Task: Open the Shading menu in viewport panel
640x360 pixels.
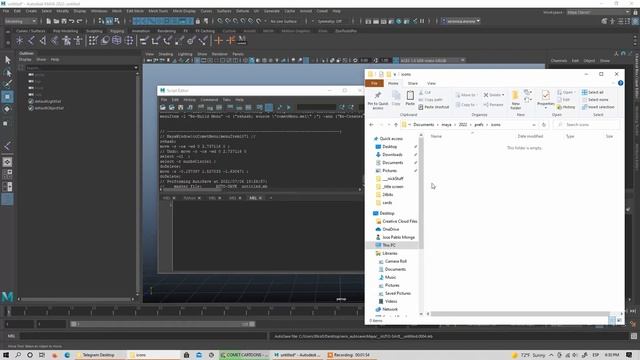Action: 166,54
